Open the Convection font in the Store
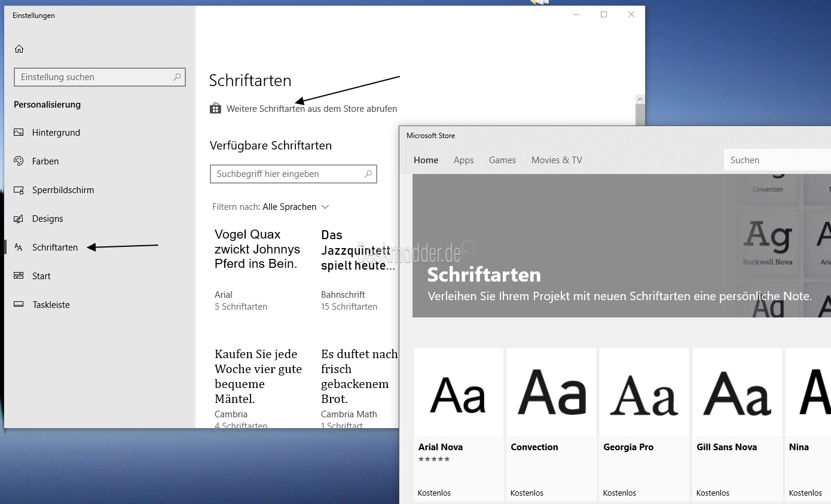Image resolution: width=831 pixels, height=504 pixels. coord(551,424)
